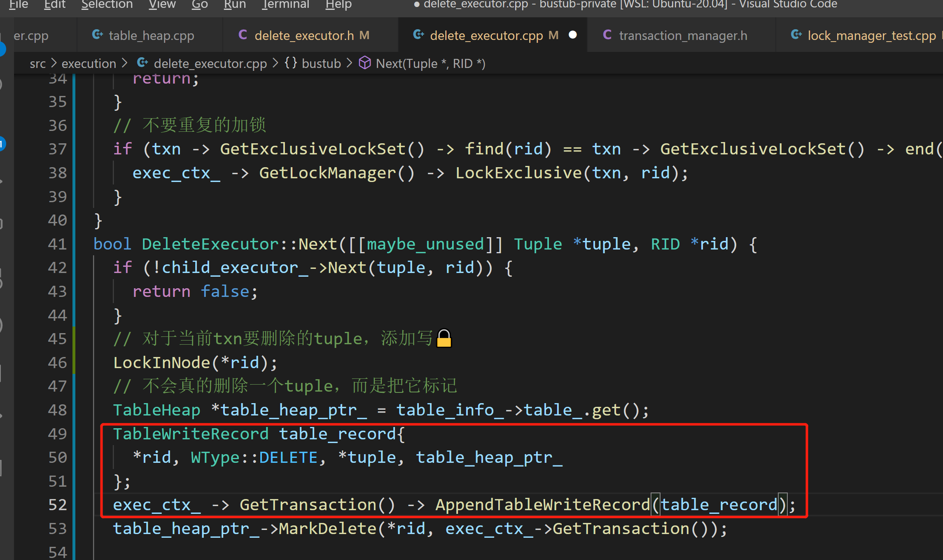
Task: Click the lock emoji in line 45 comment
Action: point(444,338)
